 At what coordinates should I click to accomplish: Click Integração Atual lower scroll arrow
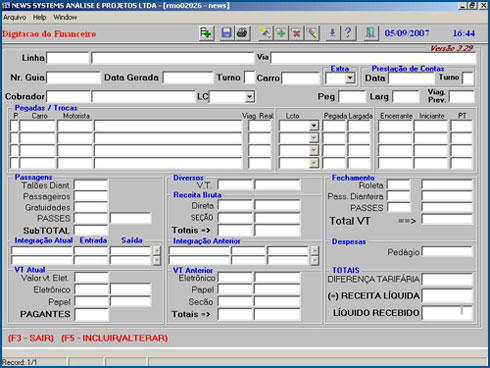[157, 260]
